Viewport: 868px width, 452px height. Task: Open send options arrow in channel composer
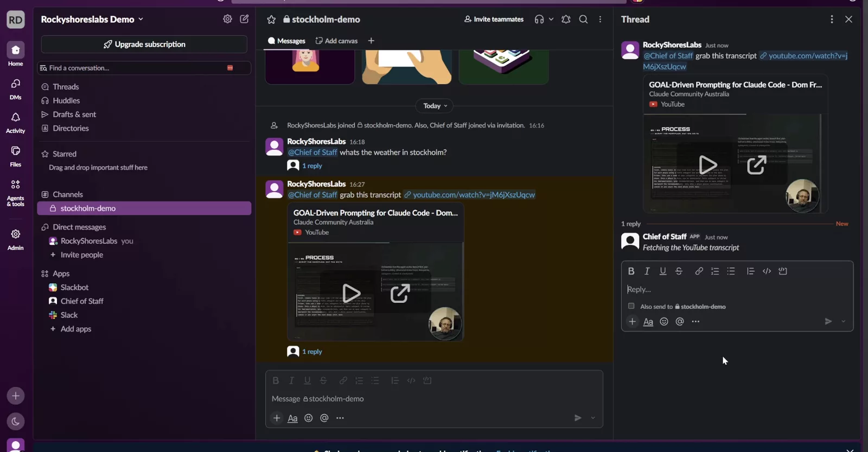click(593, 418)
